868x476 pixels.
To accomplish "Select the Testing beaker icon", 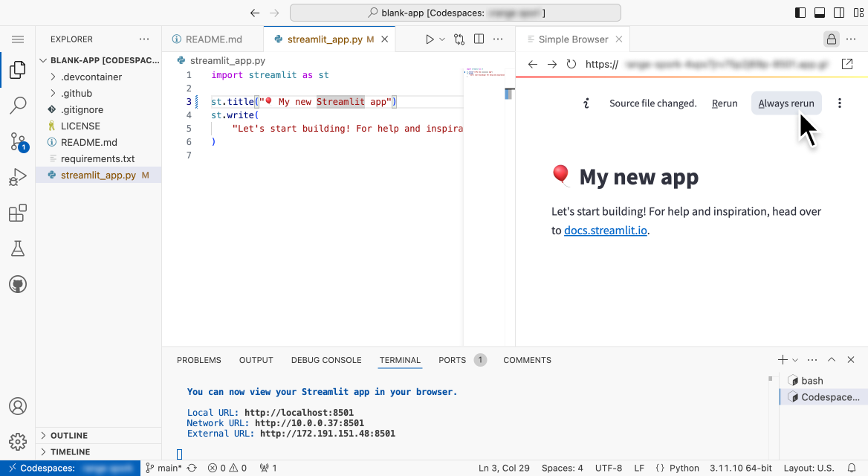I will pos(18,248).
